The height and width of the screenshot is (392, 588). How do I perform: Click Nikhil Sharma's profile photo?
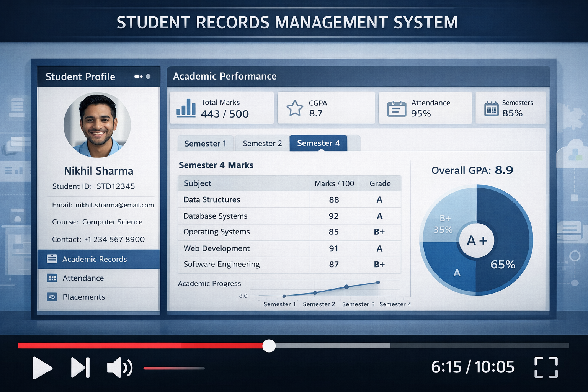click(x=97, y=125)
